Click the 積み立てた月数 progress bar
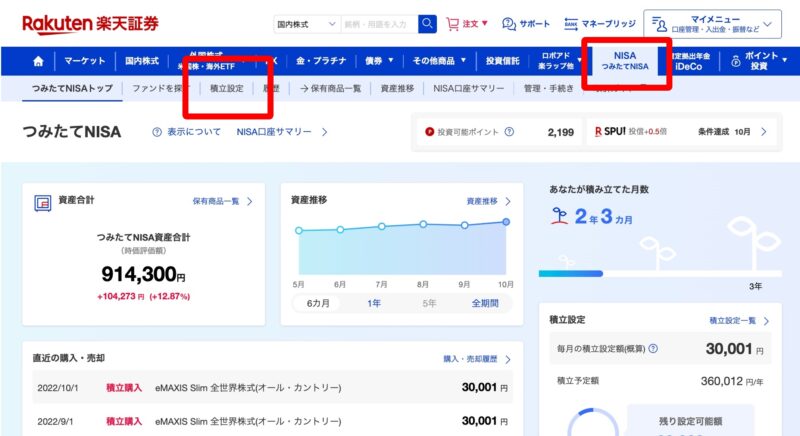 coord(660,274)
